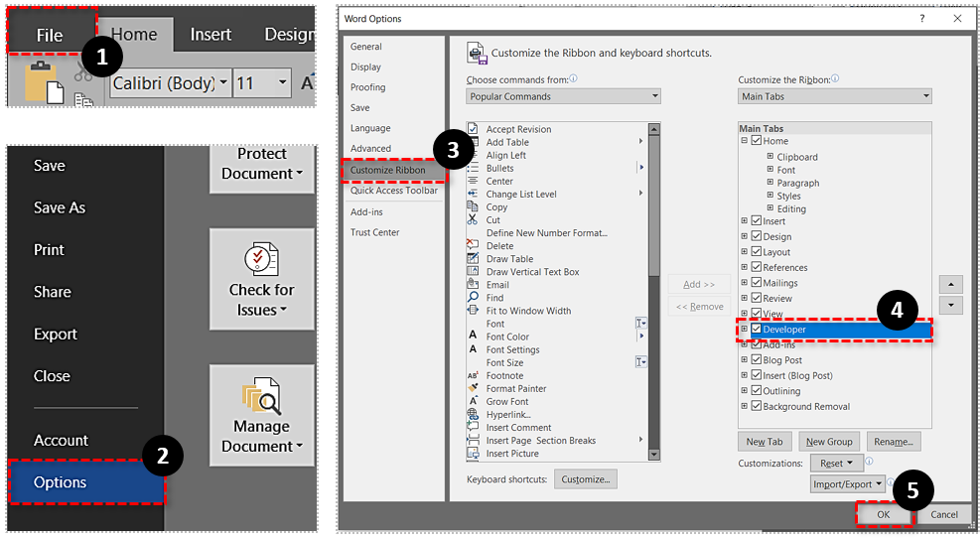The height and width of the screenshot is (540, 980).
Task: Toggle the Review tab checkbox
Action: click(757, 298)
